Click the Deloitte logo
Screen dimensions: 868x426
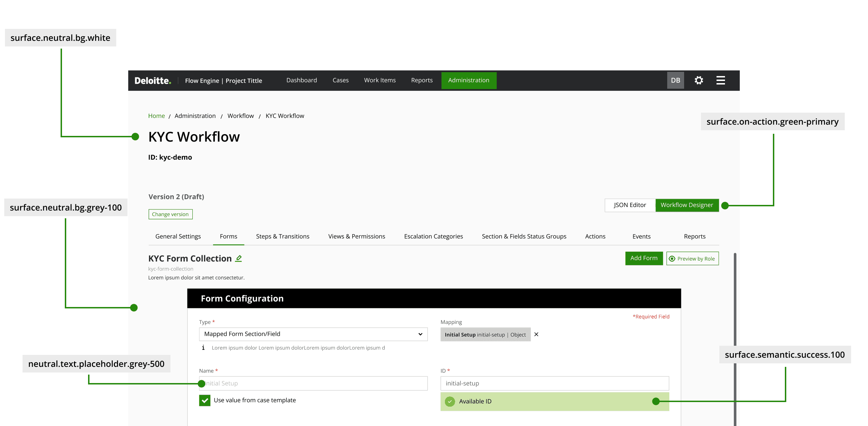coord(153,81)
